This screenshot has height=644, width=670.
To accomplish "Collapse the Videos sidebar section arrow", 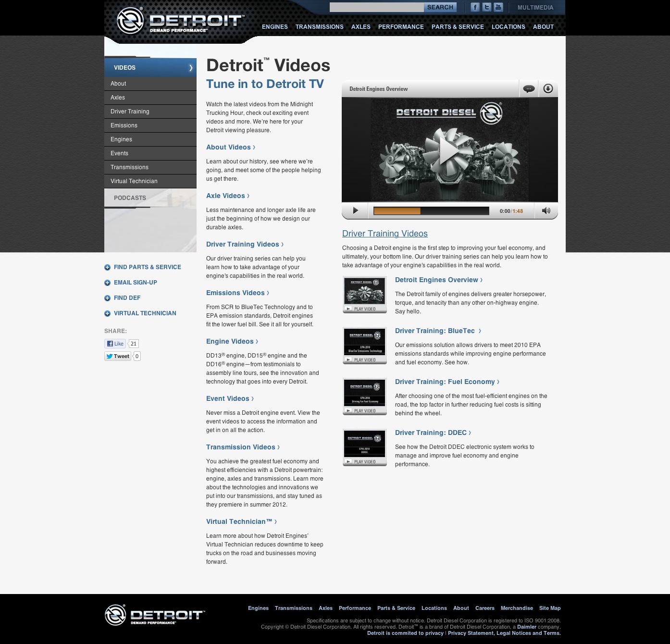I will pos(191,68).
